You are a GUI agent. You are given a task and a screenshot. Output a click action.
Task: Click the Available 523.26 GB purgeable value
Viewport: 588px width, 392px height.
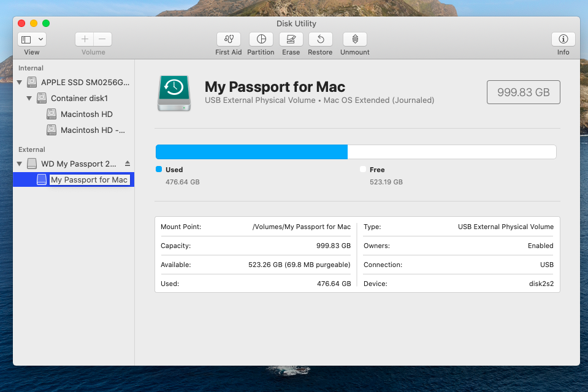click(299, 265)
